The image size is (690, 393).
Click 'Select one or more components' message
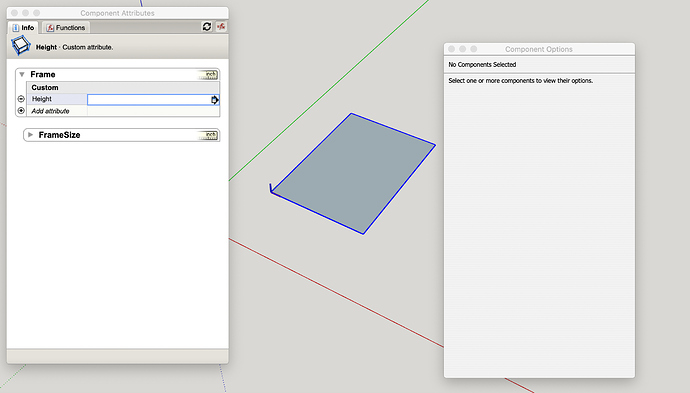pos(521,81)
